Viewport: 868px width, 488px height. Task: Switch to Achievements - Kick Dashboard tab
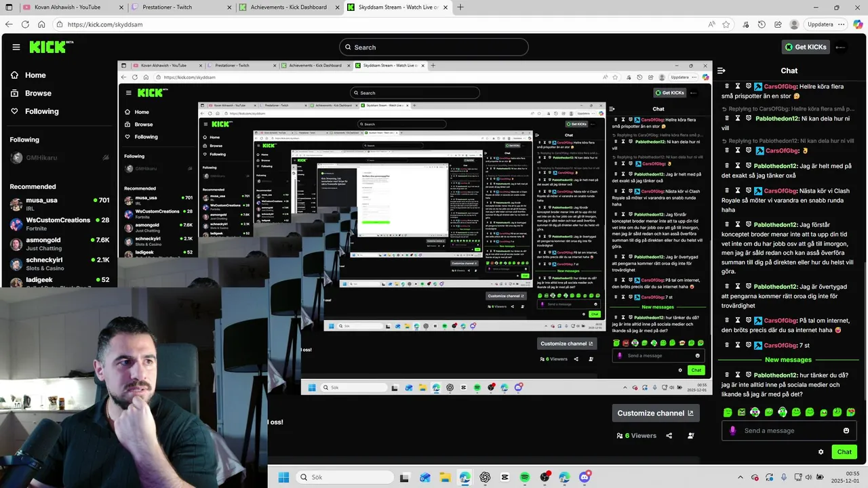(288, 7)
